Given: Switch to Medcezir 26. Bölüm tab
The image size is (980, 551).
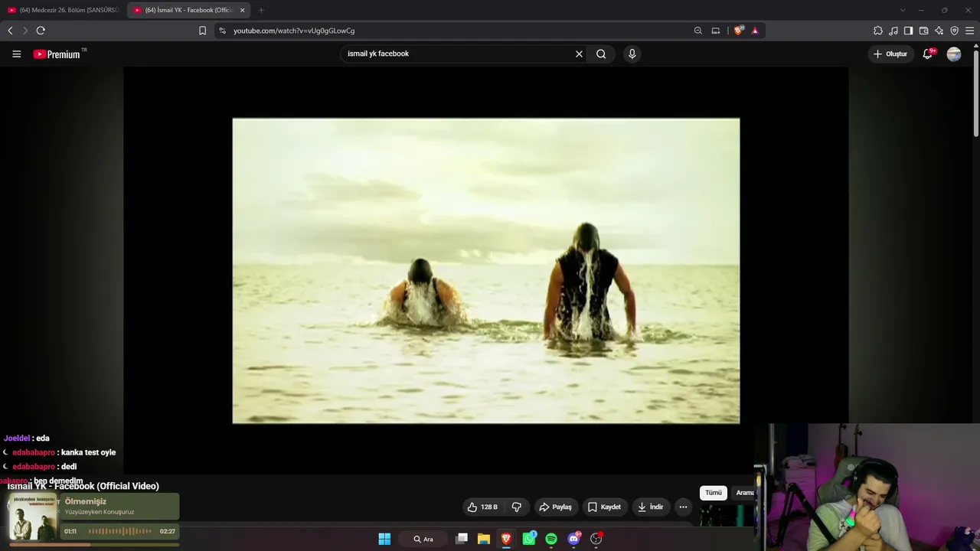Looking at the screenshot, I should pos(64,10).
